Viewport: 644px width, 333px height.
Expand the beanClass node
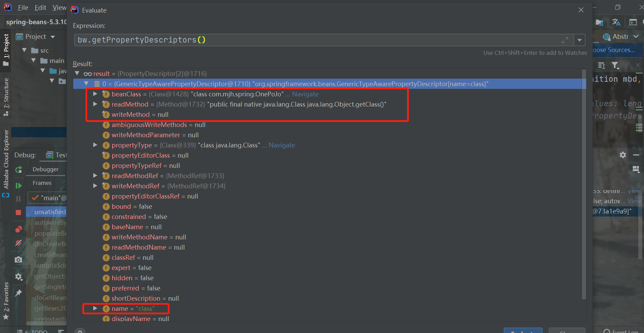95,94
